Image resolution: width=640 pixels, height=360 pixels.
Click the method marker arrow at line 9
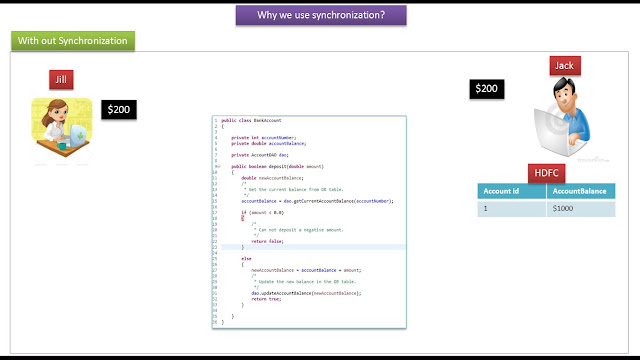218,167
